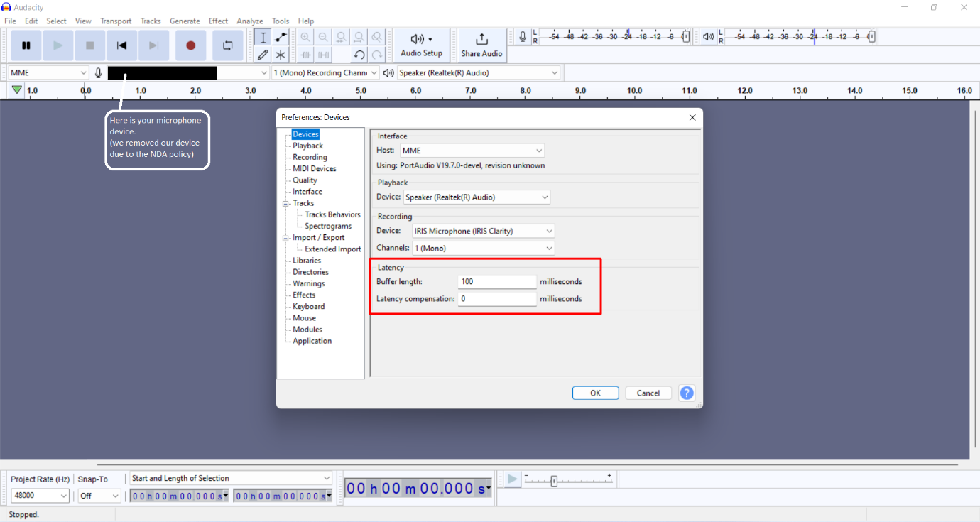
Task: Click the Zoom In magnifier icon
Action: pos(305,38)
